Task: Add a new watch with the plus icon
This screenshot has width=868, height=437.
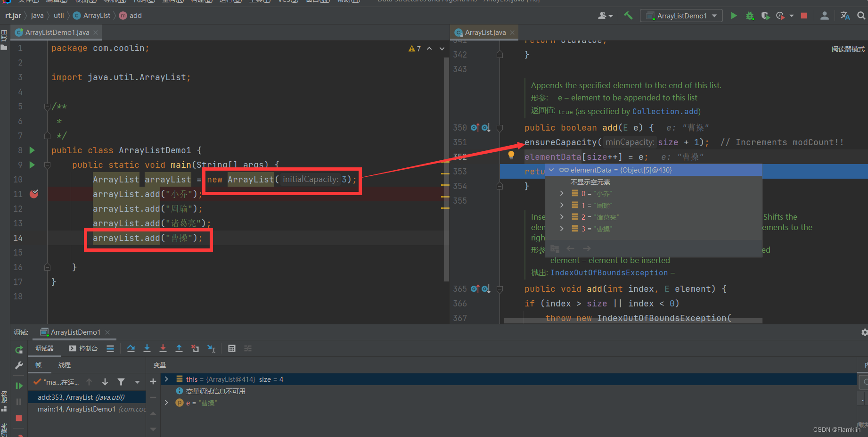Action: pyautogui.click(x=153, y=381)
